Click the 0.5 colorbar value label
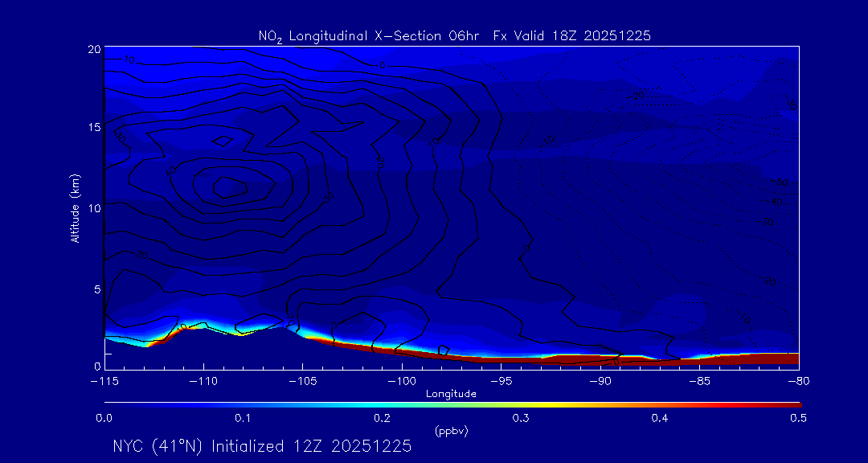 (798, 418)
